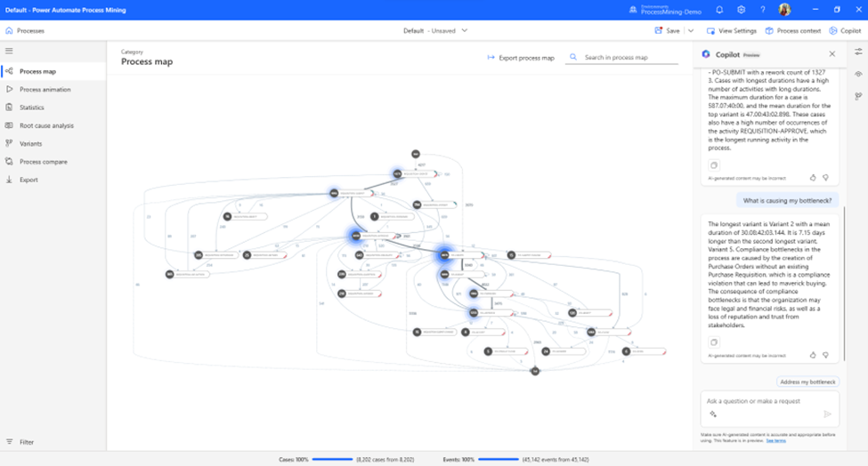Toggle the eye icon in right rail
The width and height of the screenshot is (868, 466).
click(x=857, y=74)
